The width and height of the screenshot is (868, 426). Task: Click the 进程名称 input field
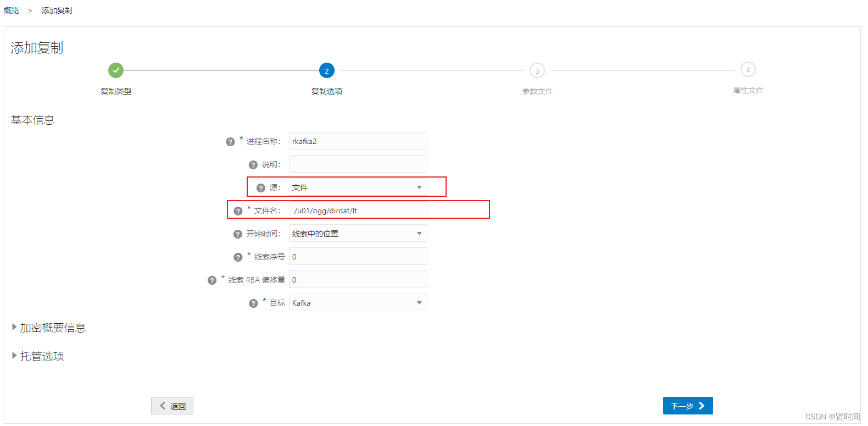[x=358, y=141]
